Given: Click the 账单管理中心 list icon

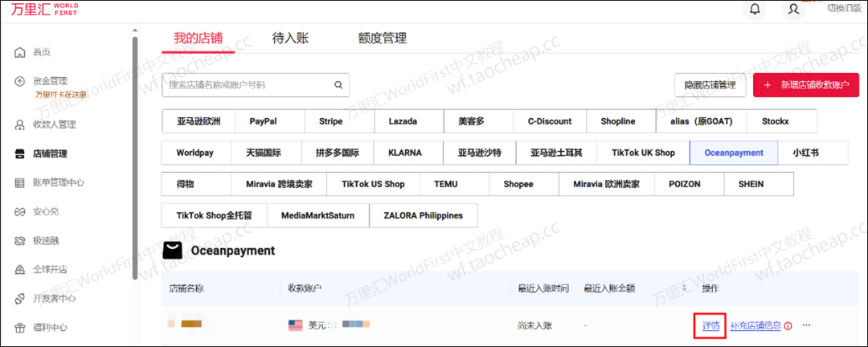Looking at the screenshot, I should (x=20, y=182).
